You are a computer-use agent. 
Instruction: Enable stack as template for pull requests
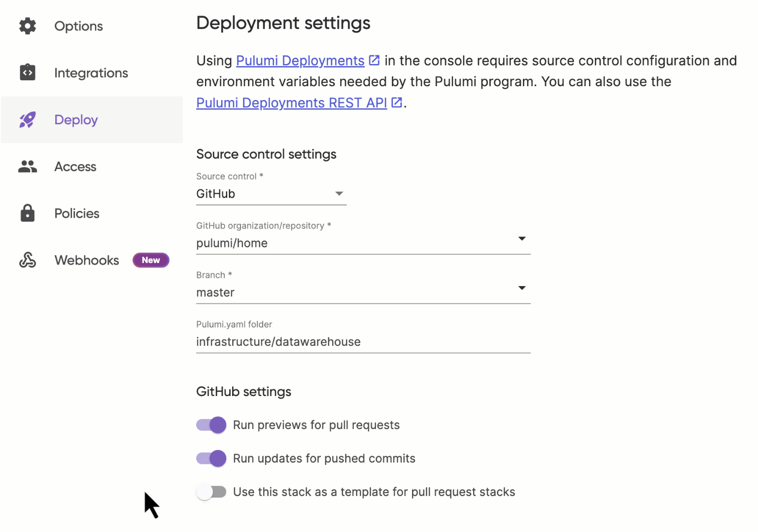pos(211,492)
